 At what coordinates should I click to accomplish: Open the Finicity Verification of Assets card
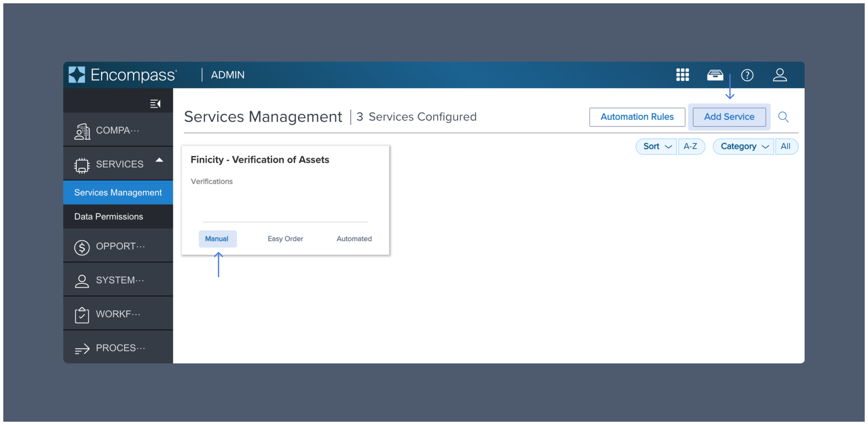pyautogui.click(x=260, y=160)
